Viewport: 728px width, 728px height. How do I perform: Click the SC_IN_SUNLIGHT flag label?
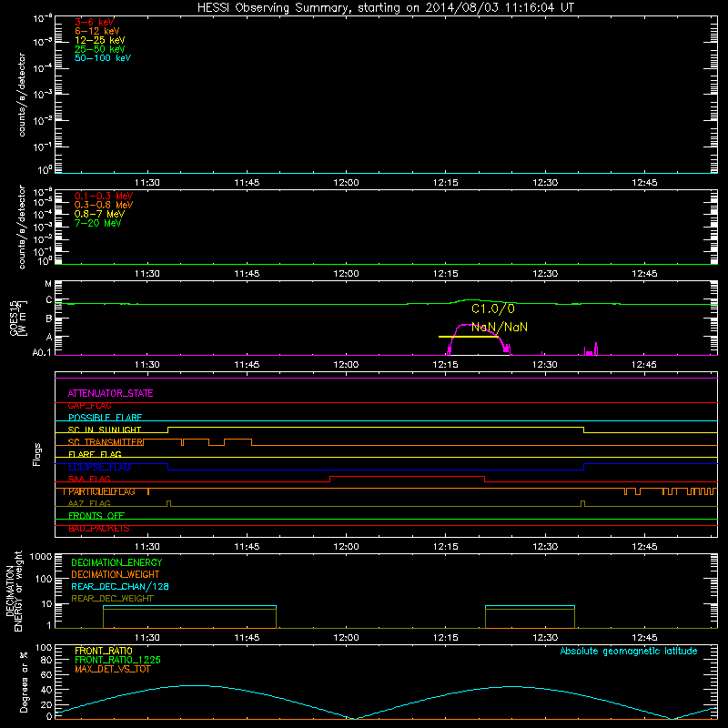click(x=105, y=430)
